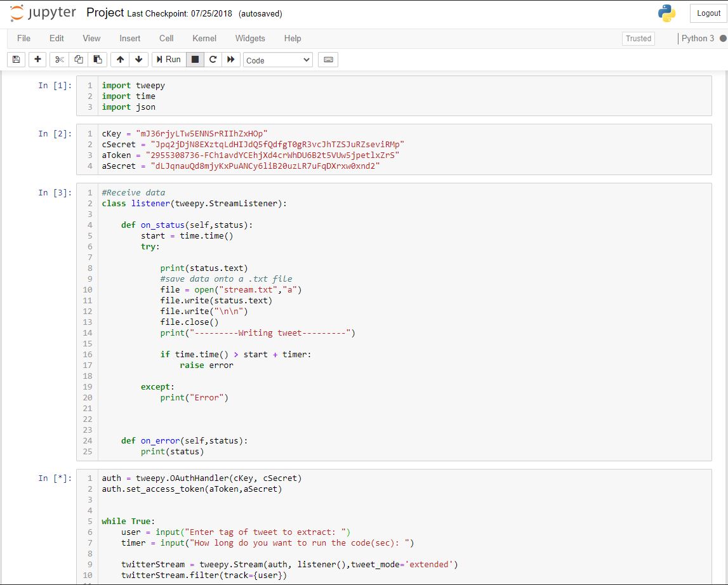Open the Help menu
Image resolution: width=728 pixels, height=585 pixels.
pyautogui.click(x=293, y=39)
